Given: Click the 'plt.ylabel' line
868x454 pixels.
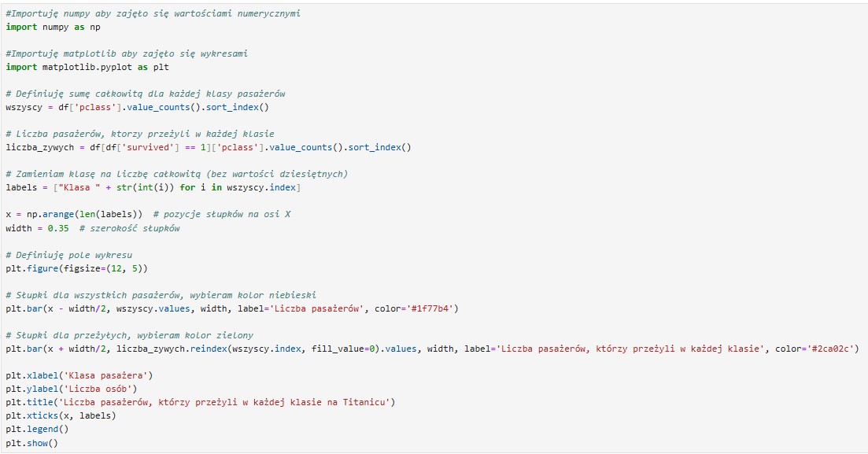Looking at the screenshot, I should coord(71,389).
